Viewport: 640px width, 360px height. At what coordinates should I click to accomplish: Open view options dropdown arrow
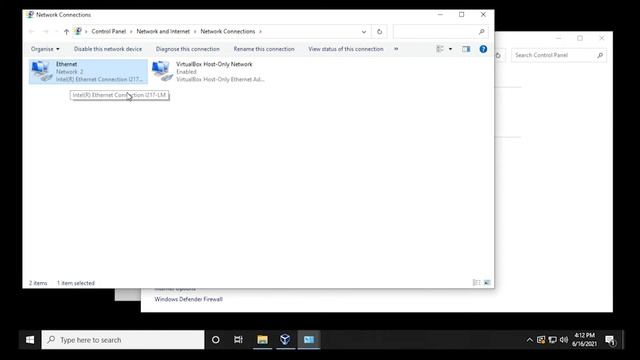450,49
